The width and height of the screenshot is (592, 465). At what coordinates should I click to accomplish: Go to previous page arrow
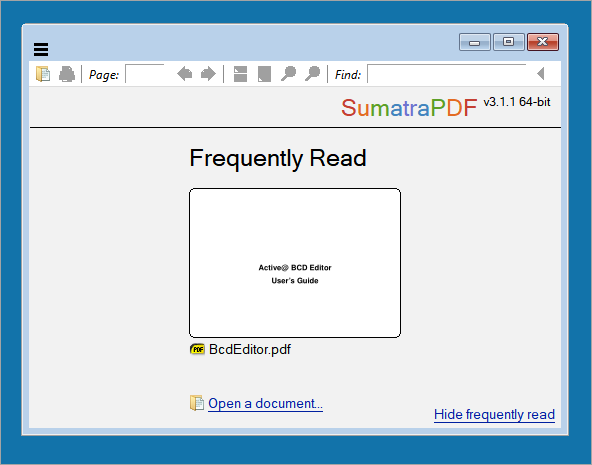point(185,74)
